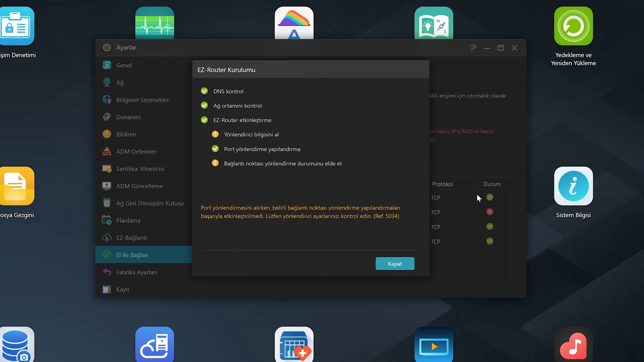Image resolution: width=644 pixels, height=362 pixels.
Task: Open the Planlama settings section
Action: click(128, 220)
